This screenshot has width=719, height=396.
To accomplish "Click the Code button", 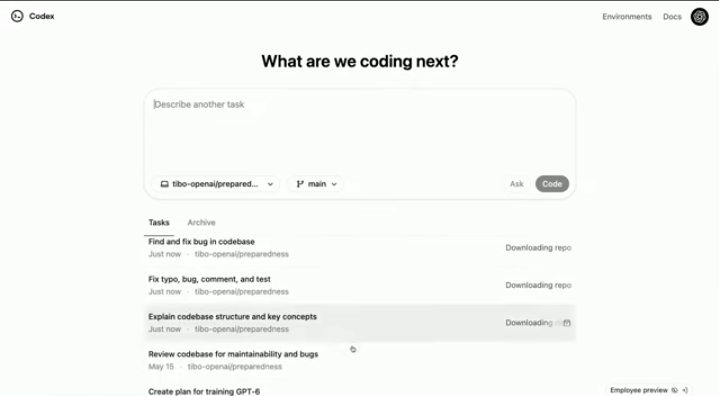I will [552, 184].
